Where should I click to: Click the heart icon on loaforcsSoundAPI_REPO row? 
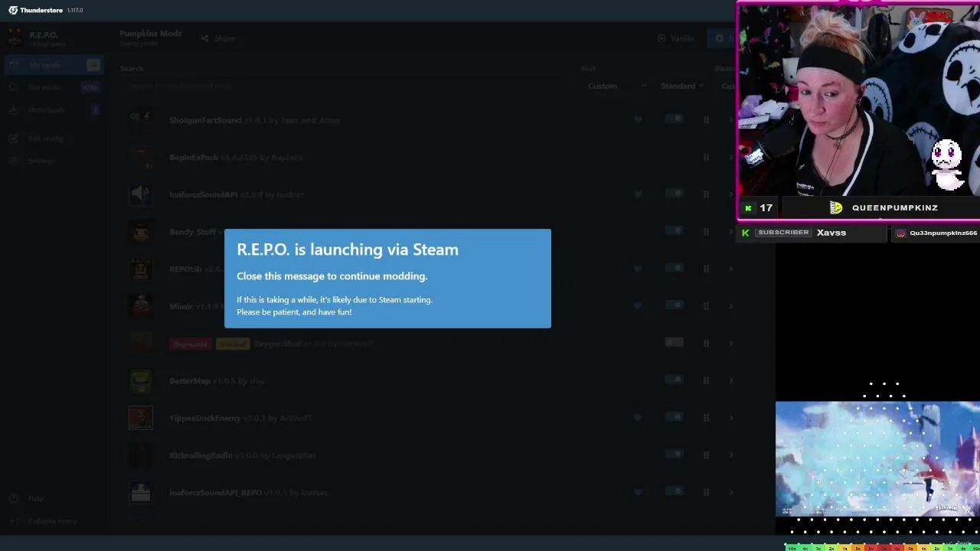[x=638, y=492]
